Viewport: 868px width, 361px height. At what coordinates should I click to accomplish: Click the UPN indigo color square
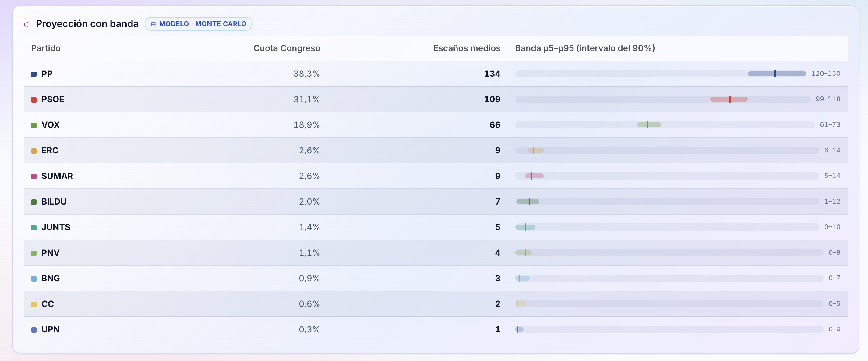(34, 330)
